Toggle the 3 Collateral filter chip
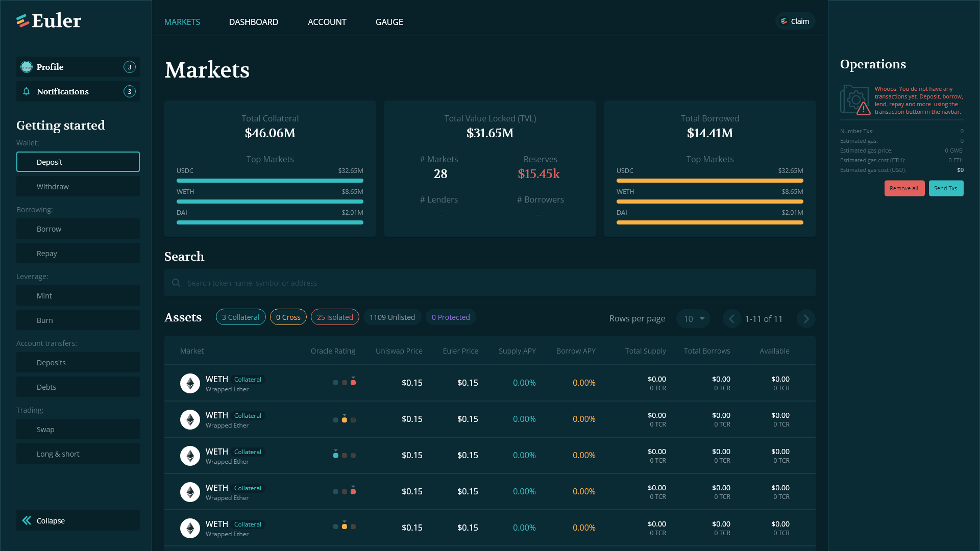Image resolution: width=980 pixels, height=551 pixels. pyautogui.click(x=240, y=317)
